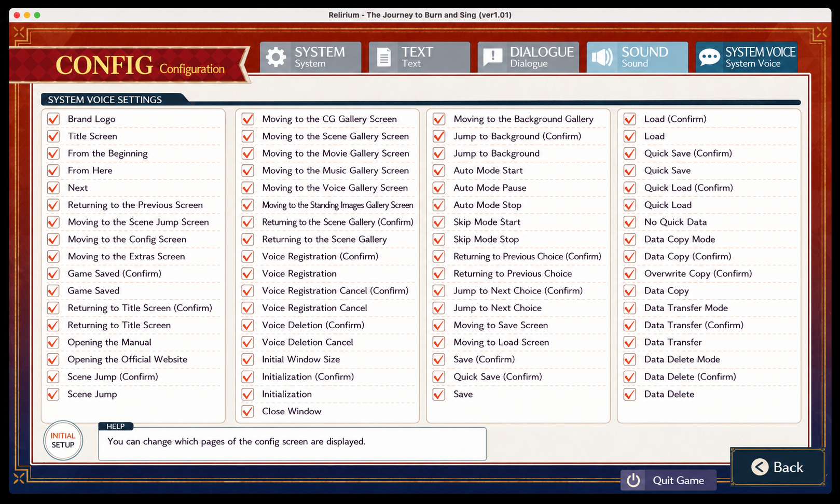Click the speaker icon on the Sound tab
This screenshot has width=840, height=504.
pyautogui.click(x=602, y=57)
